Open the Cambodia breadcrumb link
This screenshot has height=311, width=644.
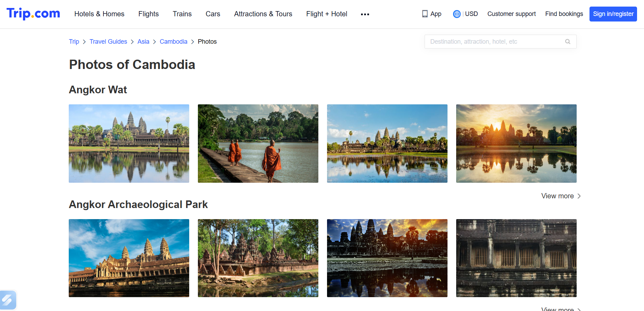(174, 42)
